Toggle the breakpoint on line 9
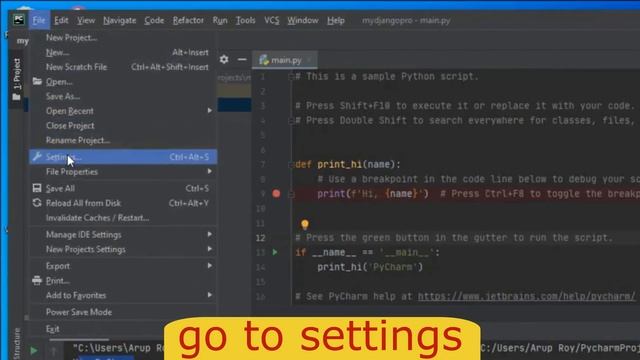The width and height of the screenshot is (640, 360). [x=276, y=193]
